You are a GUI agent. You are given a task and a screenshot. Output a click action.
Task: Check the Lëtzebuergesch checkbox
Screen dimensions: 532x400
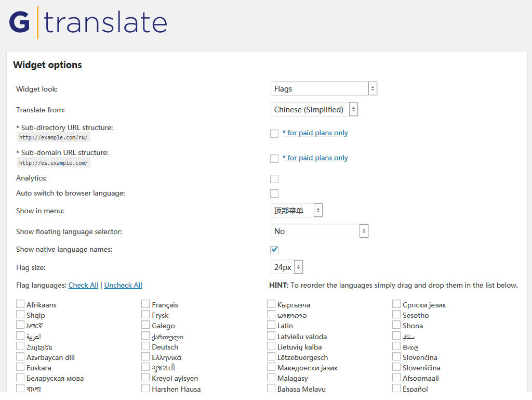point(271,356)
